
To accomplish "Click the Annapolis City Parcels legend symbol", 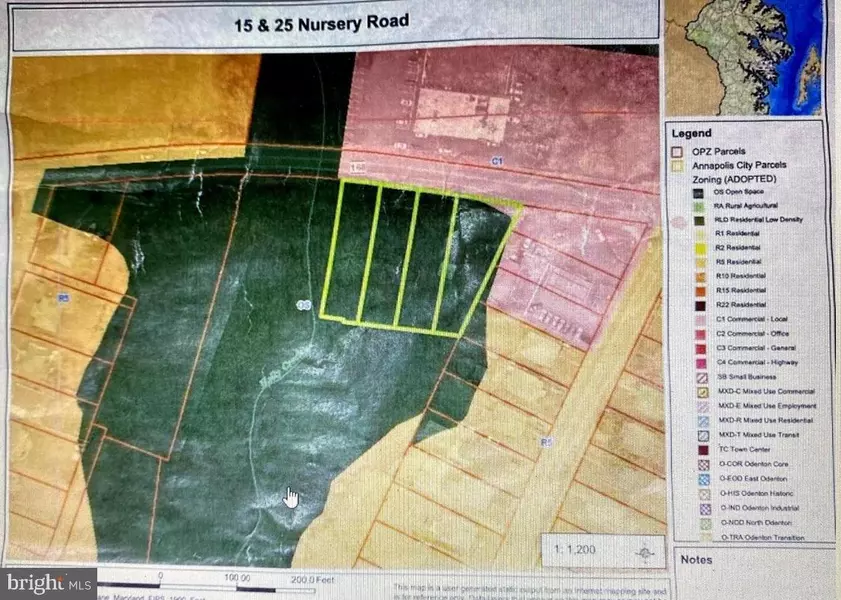I will point(676,164).
